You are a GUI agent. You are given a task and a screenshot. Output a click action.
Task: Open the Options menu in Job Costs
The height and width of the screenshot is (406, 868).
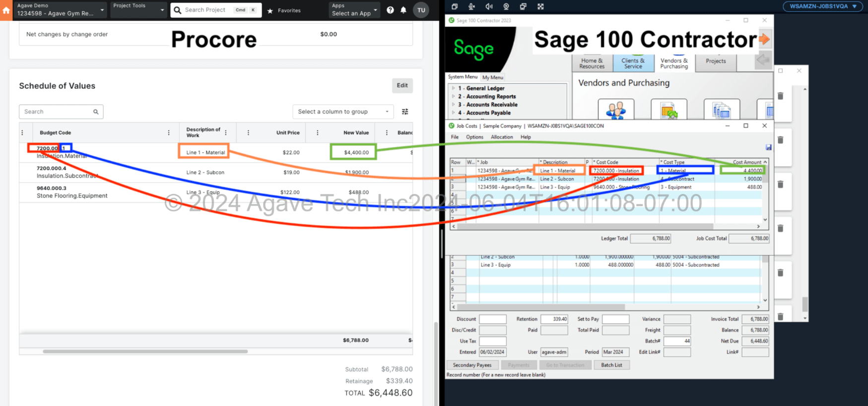tap(474, 137)
